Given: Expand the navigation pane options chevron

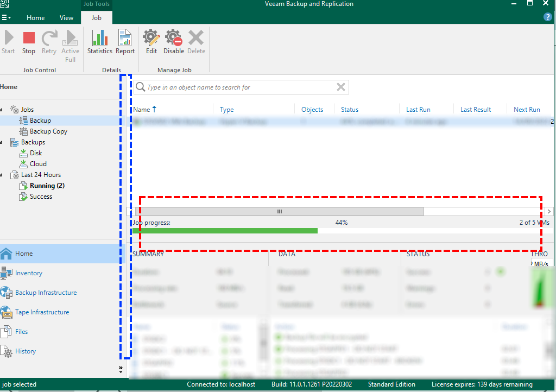Looking at the screenshot, I should coord(121,370).
